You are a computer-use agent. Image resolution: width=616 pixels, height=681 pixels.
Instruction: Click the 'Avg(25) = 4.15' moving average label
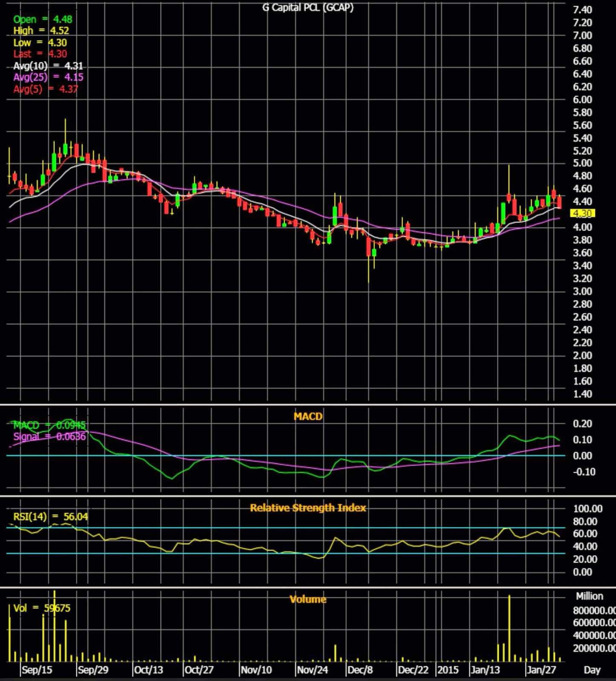(48, 77)
